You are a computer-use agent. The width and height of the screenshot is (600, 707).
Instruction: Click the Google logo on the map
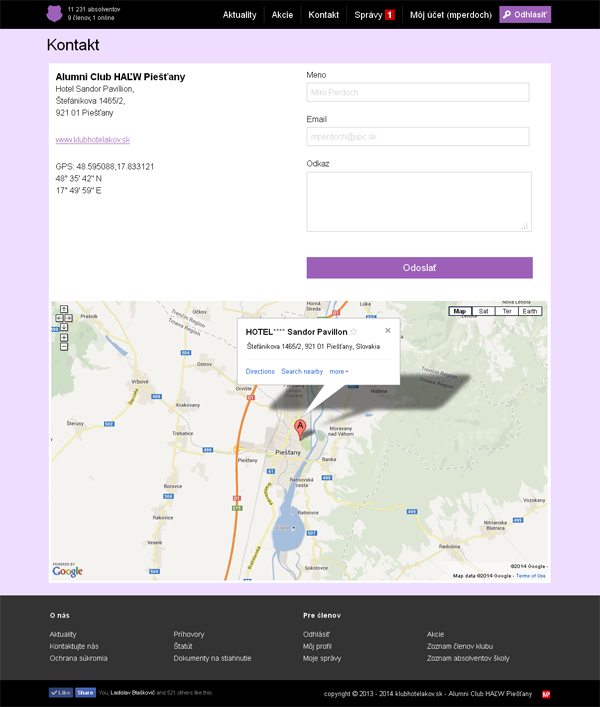click(67, 571)
